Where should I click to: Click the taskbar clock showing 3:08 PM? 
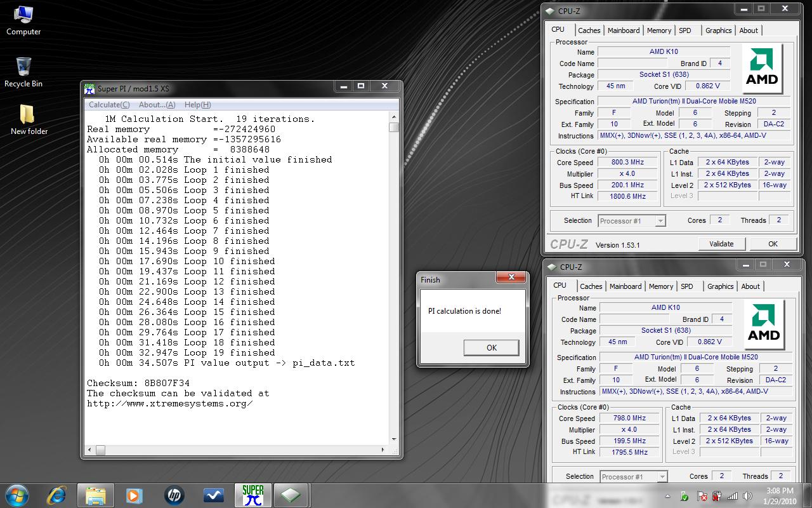[x=780, y=496]
